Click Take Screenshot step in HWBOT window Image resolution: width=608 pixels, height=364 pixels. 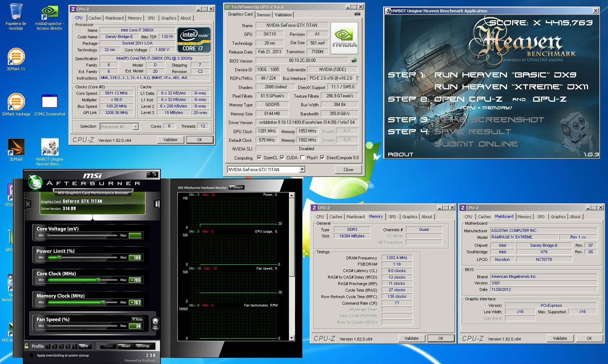(489, 120)
